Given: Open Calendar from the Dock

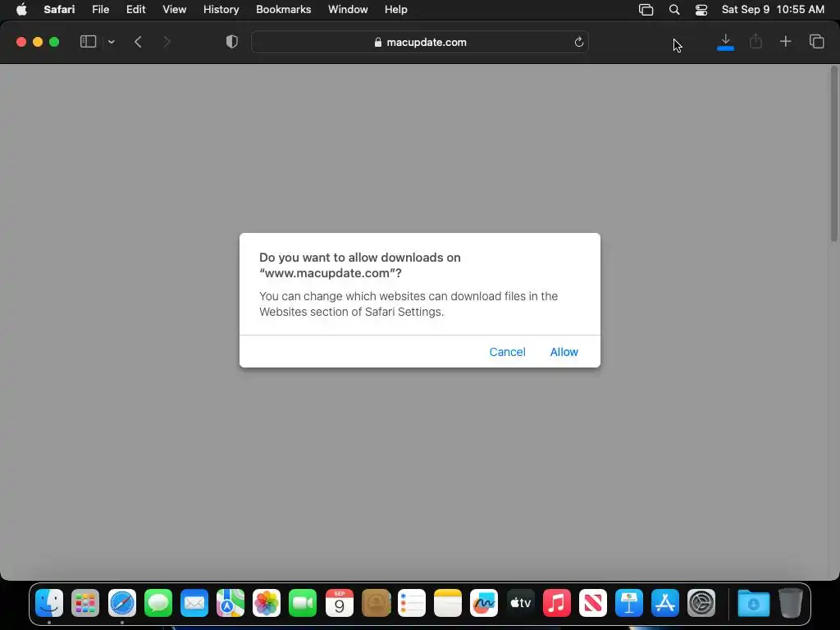Looking at the screenshot, I should click(x=339, y=603).
